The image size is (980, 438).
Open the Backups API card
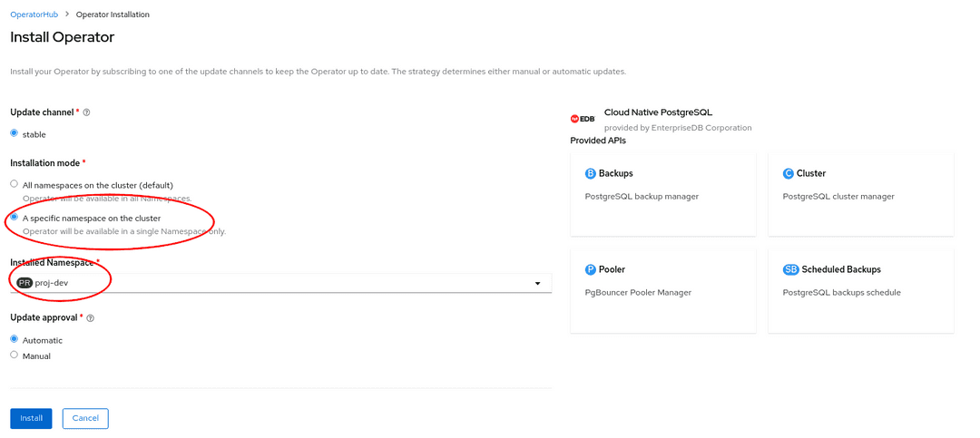click(x=662, y=193)
